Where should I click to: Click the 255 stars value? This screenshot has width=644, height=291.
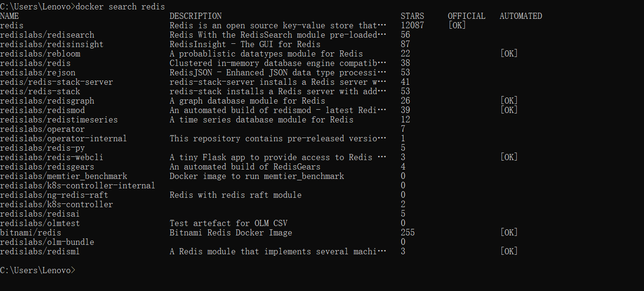tap(408, 233)
